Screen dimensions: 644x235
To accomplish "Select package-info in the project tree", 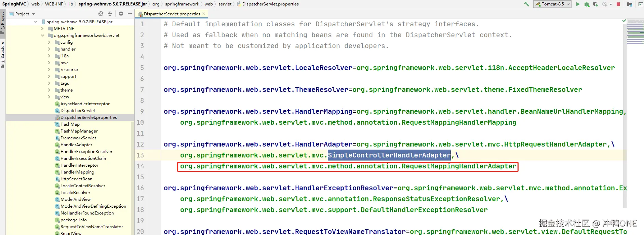I will (x=73, y=220).
